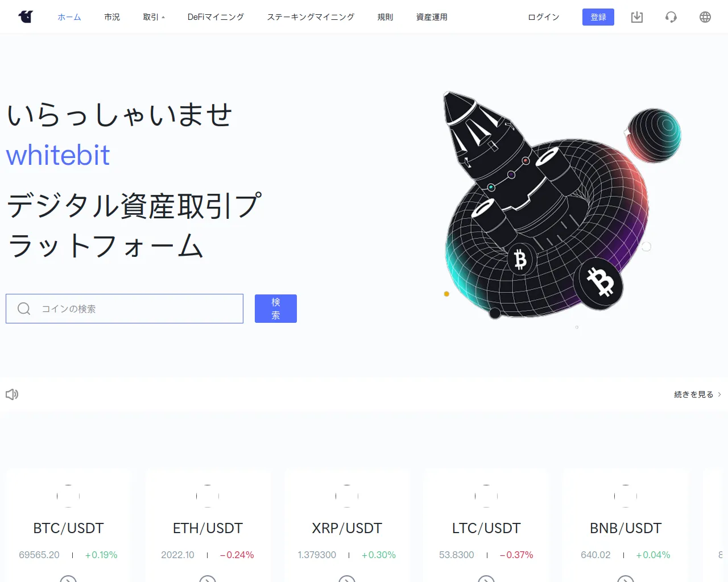Screen dimensions: 728x582
Task: Open DeFiマイニング menu item
Action: pyautogui.click(x=216, y=17)
